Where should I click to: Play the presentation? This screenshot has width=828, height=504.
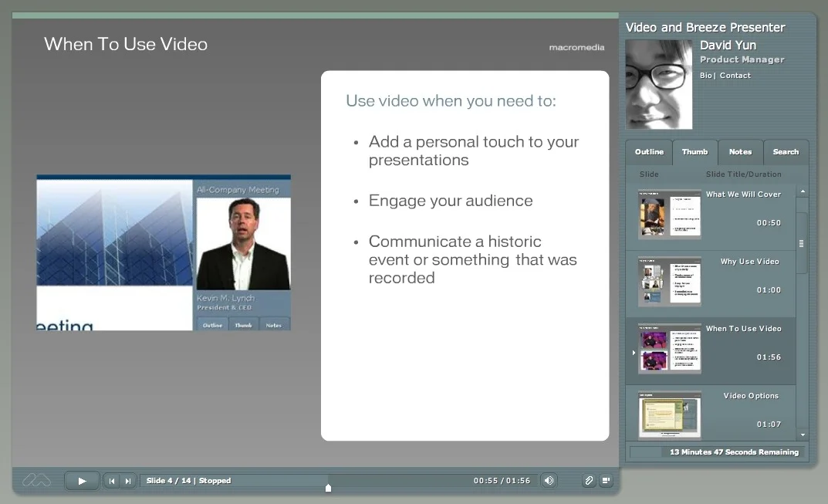pyautogui.click(x=82, y=481)
